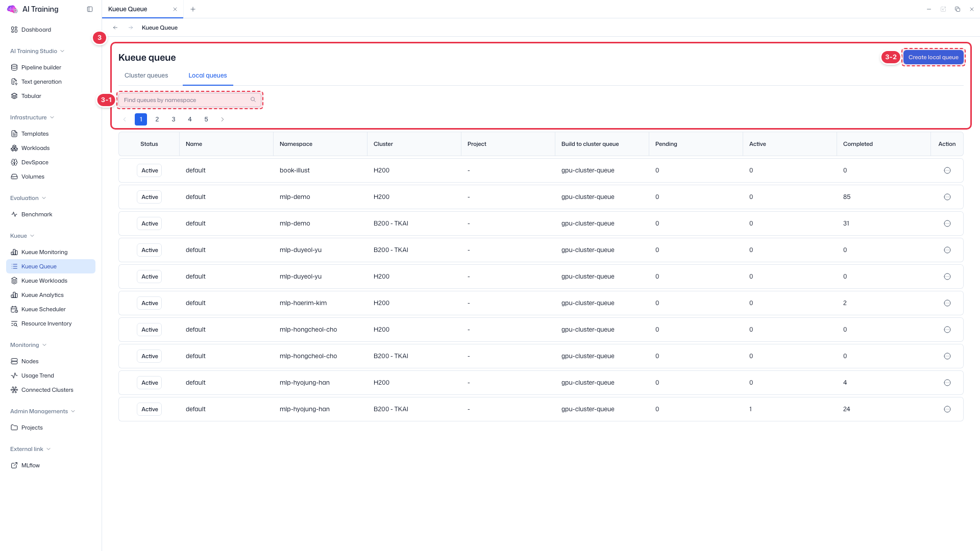Screen dimensions: 980x551
Task: Select the Local queues tab
Action: pos(208,76)
